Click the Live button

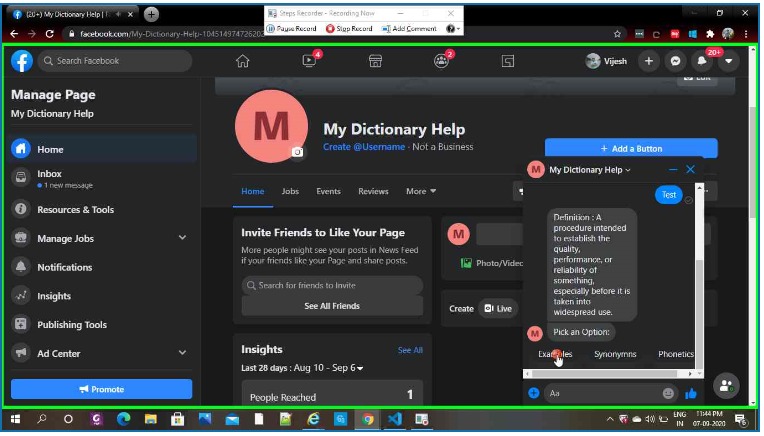[497, 308]
